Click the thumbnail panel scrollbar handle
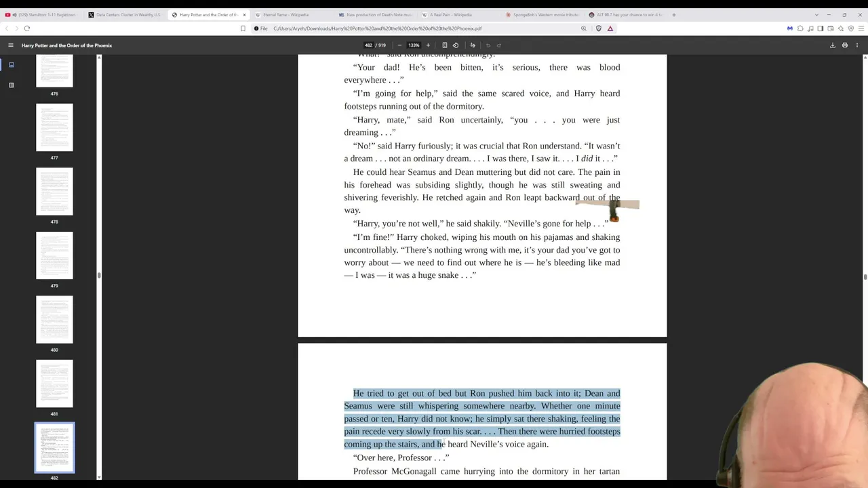This screenshot has height=488, width=868. (99, 275)
